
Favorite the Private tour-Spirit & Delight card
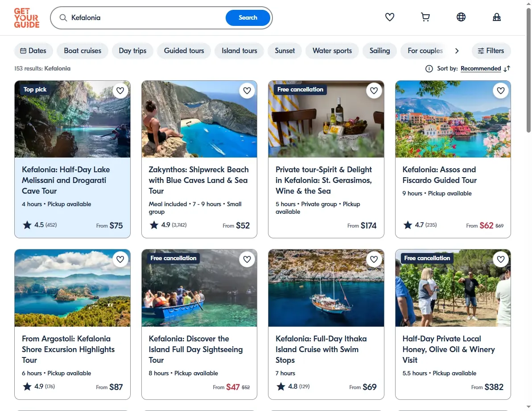(374, 91)
